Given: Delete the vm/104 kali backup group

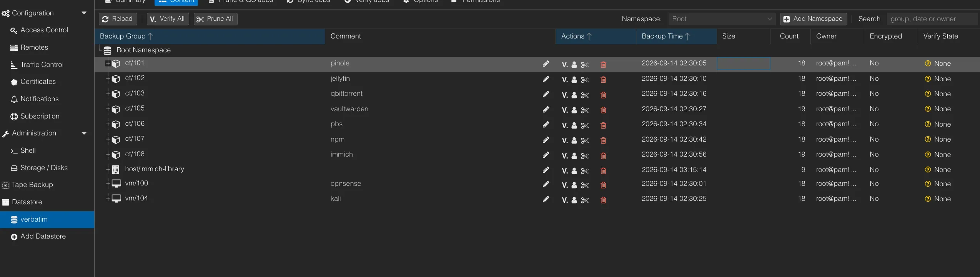Looking at the screenshot, I should 603,200.
